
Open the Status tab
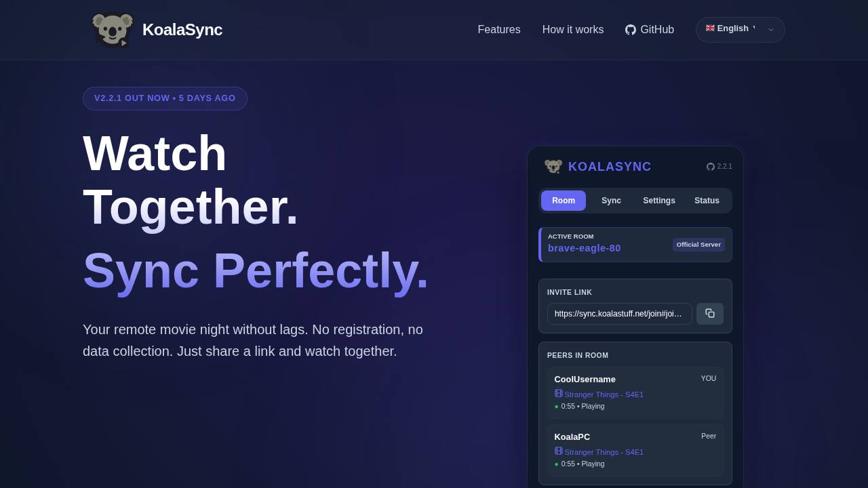[707, 201]
